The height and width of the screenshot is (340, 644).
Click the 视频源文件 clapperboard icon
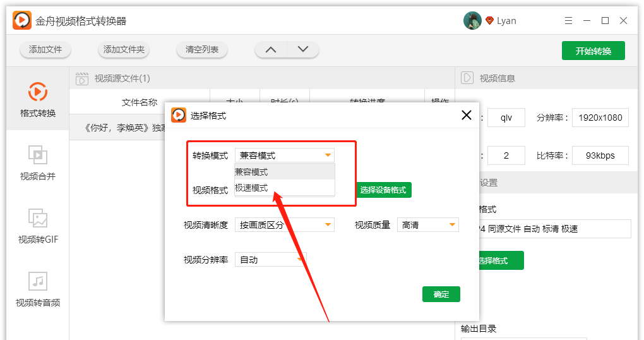(81, 78)
